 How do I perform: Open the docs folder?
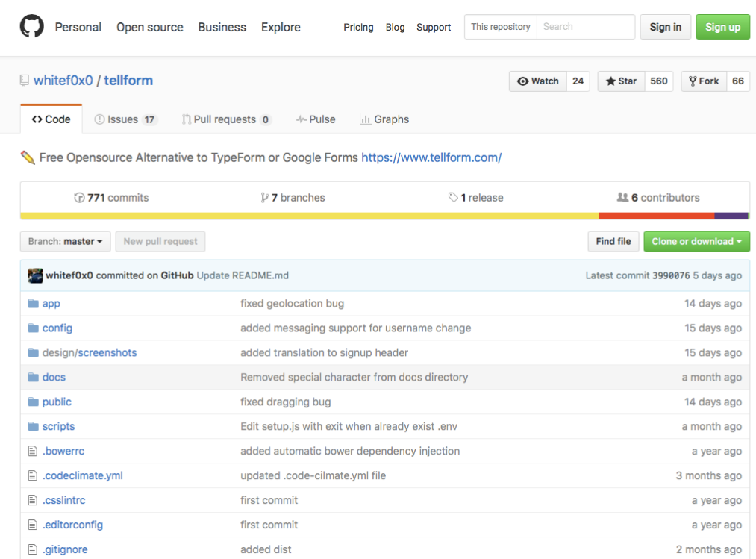54,377
